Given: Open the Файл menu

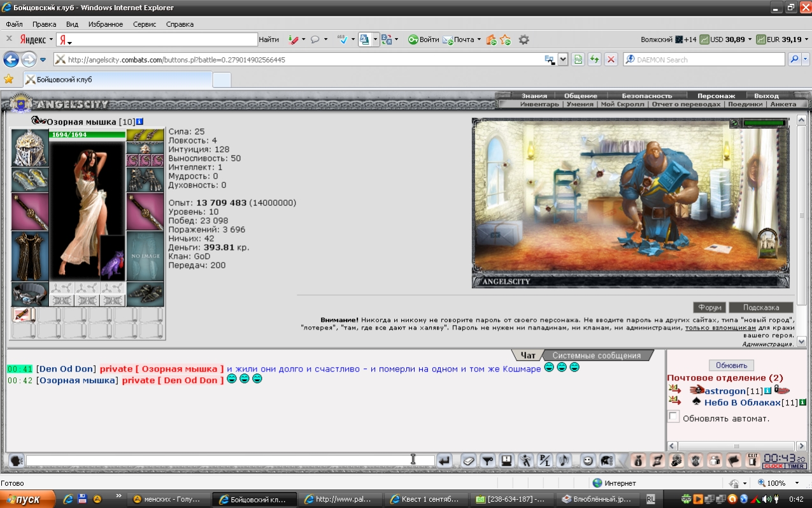Looking at the screenshot, I should point(14,24).
